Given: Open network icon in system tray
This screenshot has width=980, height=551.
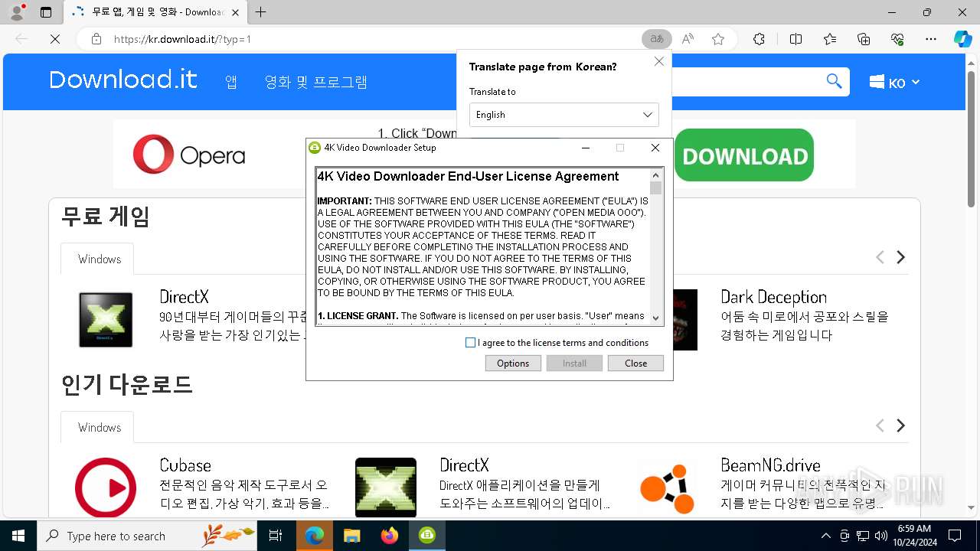Looking at the screenshot, I should tap(863, 536).
